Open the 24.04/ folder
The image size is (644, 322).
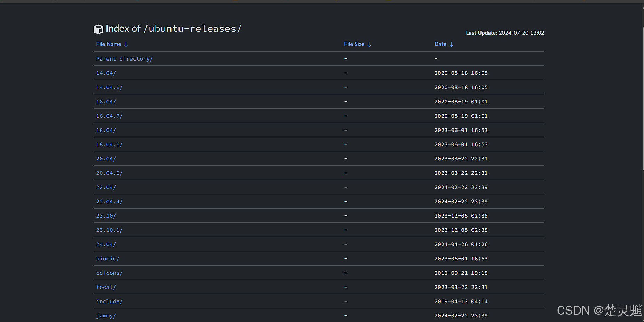(x=106, y=244)
